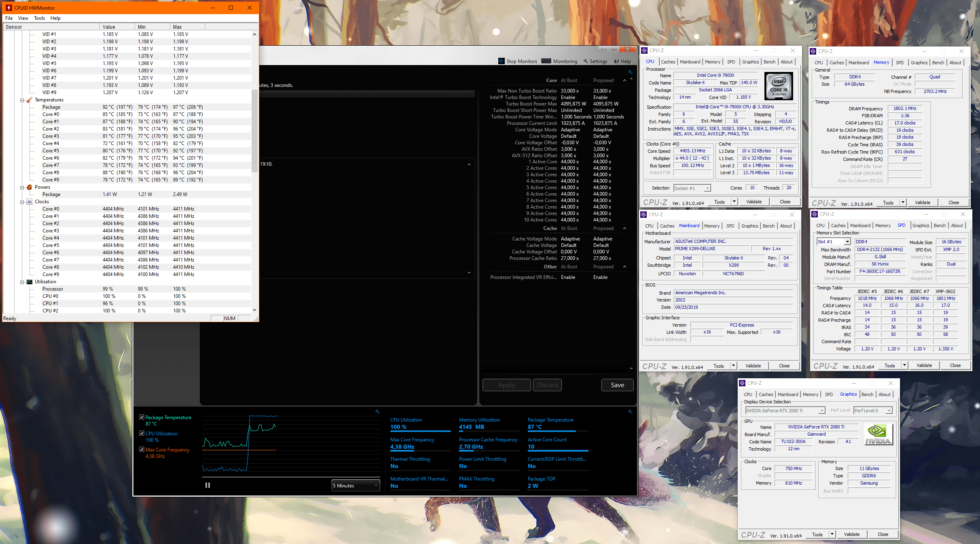The width and height of the screenshot is (980, 544).
Task: Open the View menu in HWMonitor
Action: tap(23, 18)
